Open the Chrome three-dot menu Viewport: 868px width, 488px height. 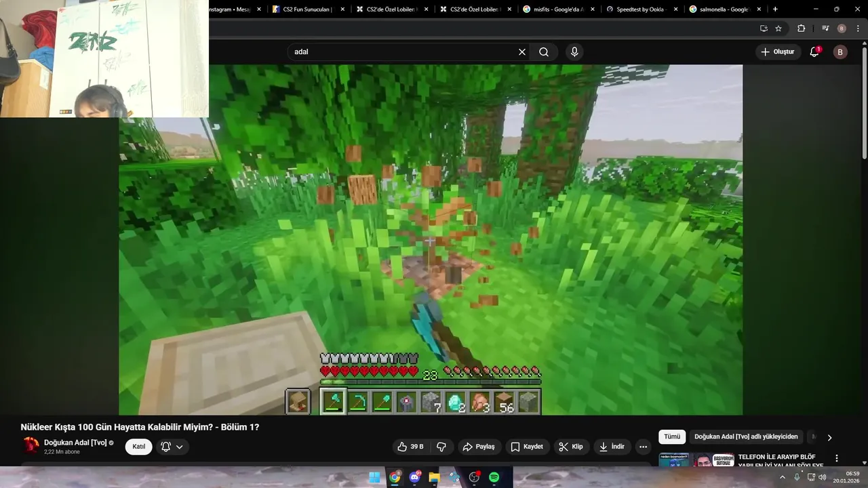(x=857, y=28)
